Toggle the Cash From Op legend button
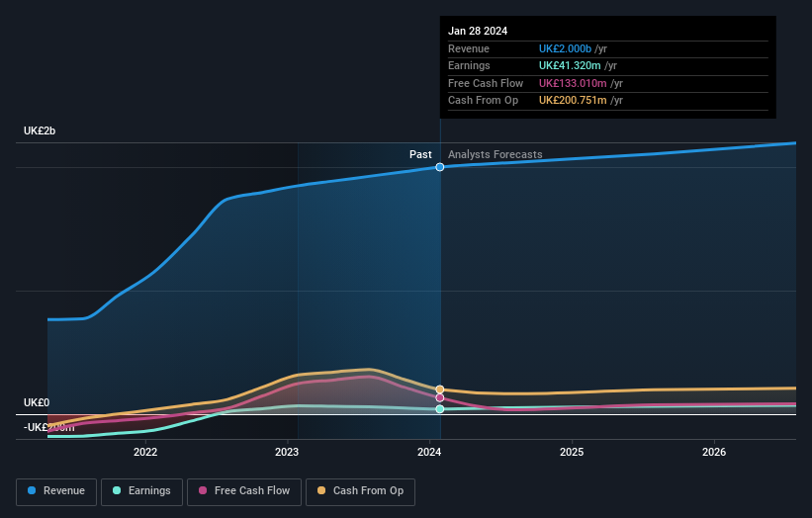Screen dimensions: 812x518 pos(360,491)
